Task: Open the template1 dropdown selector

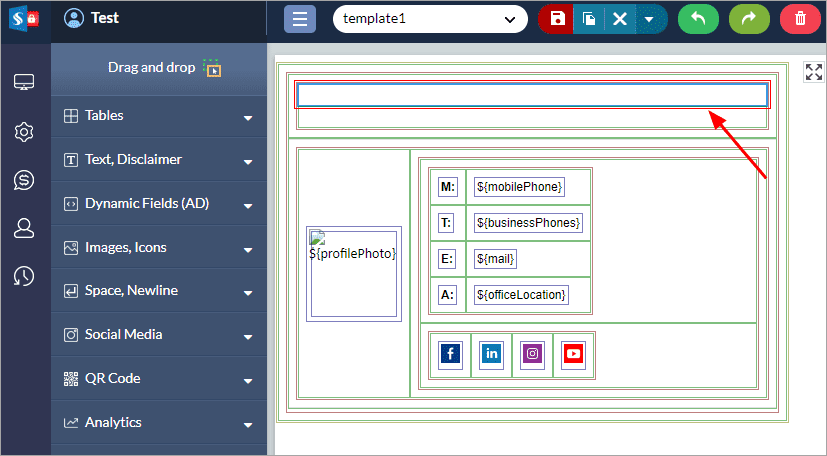Action: click(430, 19)
